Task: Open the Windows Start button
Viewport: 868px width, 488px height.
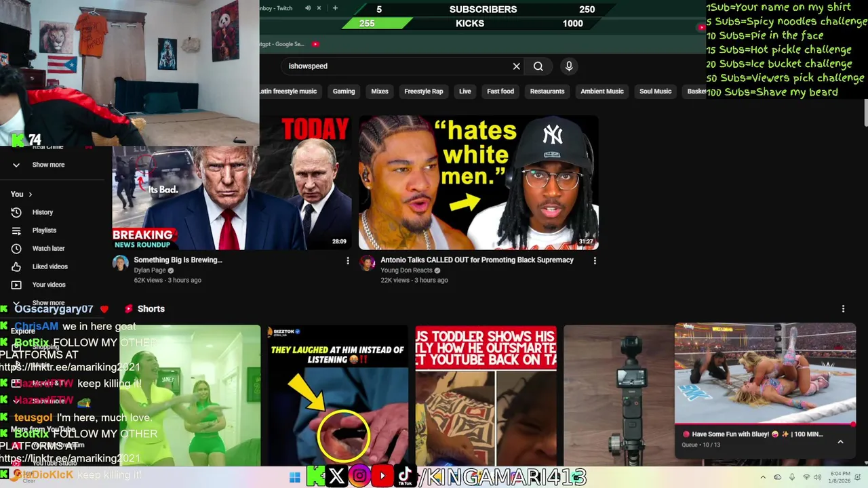Action: coord(294,477)
